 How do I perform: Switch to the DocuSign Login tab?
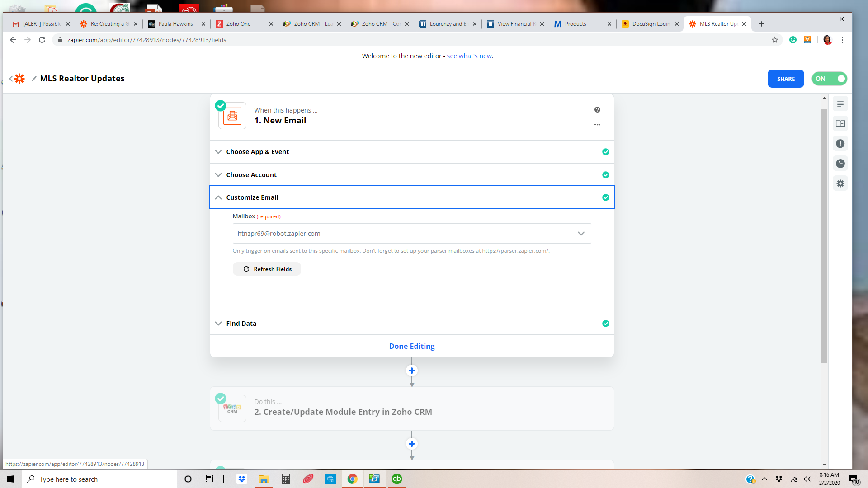pyautogui.click(x=650, y=24)
